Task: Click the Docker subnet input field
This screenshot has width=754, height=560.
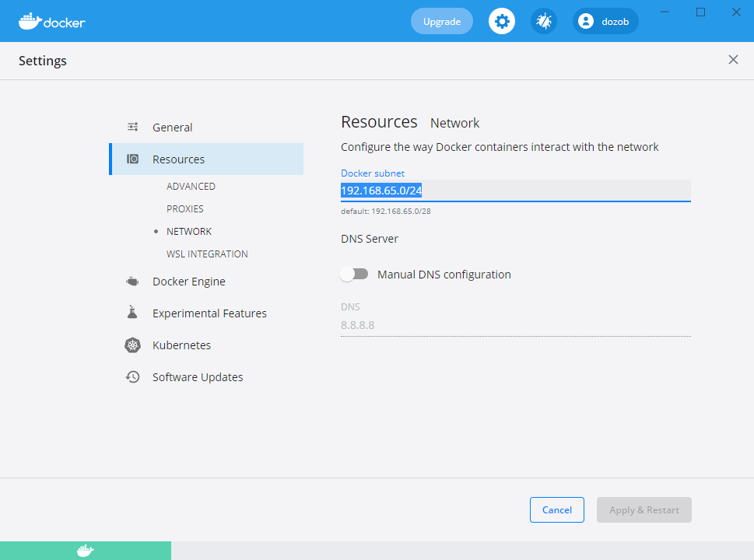Action: click(x=515, y=191)
